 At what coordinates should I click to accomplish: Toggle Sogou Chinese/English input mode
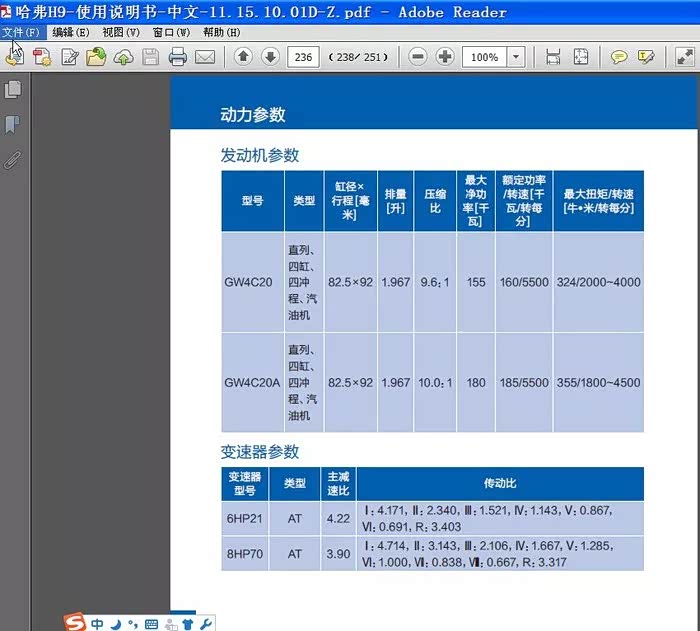(97, 624)
